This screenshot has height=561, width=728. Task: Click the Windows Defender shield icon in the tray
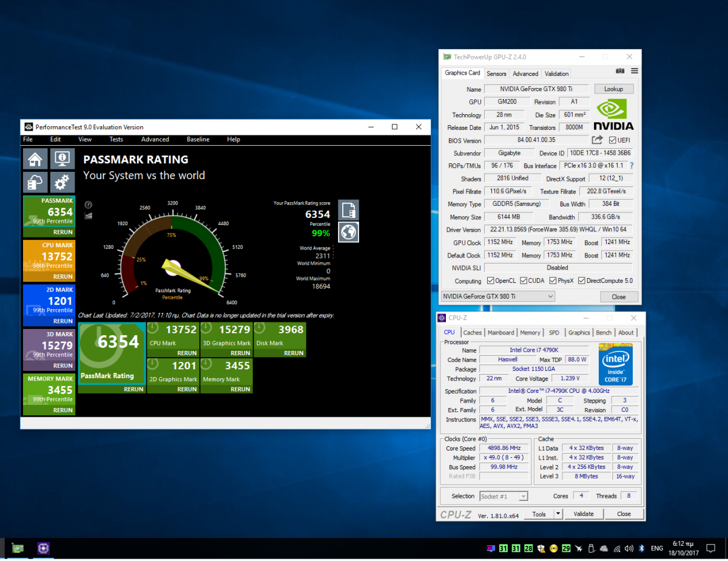[x=541, y=549]
